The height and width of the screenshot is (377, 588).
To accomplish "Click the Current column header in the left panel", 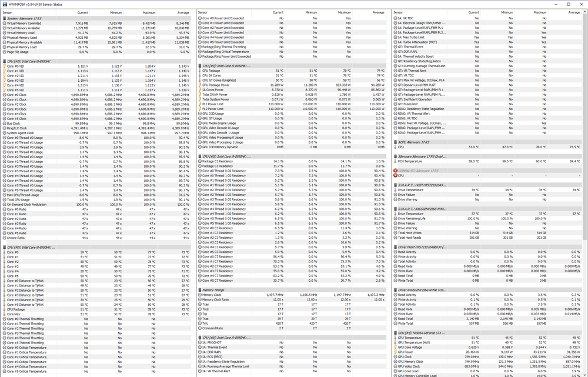I will [x=83, y=12].
